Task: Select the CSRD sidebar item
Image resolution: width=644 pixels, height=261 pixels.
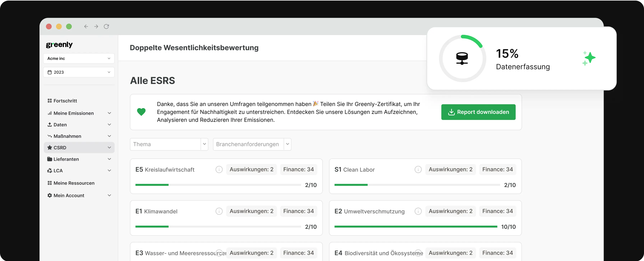Action: coord(79,148)
